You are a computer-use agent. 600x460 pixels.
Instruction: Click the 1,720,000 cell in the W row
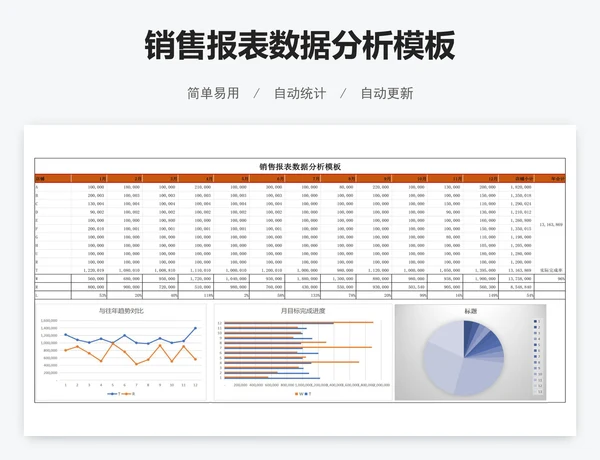click(196, 279)
